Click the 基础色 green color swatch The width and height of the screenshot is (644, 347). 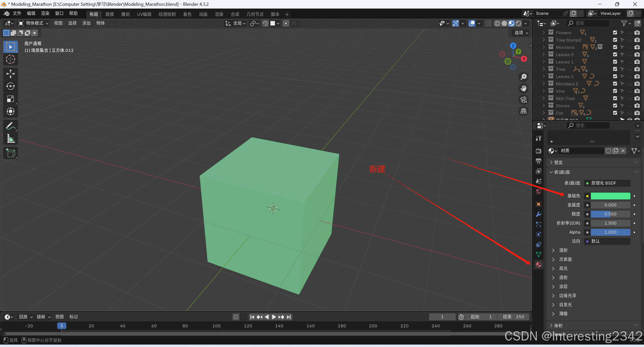coord(610,196)
